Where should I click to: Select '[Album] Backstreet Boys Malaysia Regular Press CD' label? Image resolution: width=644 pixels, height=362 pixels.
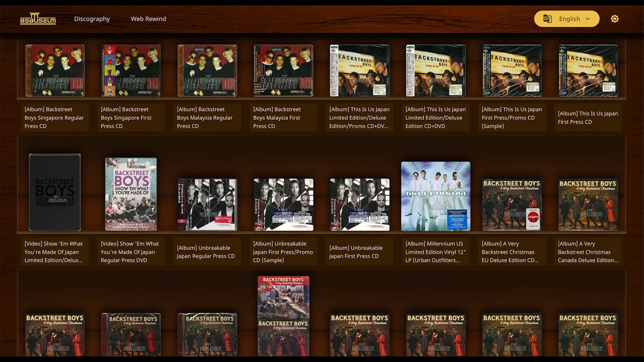[207, 118]
